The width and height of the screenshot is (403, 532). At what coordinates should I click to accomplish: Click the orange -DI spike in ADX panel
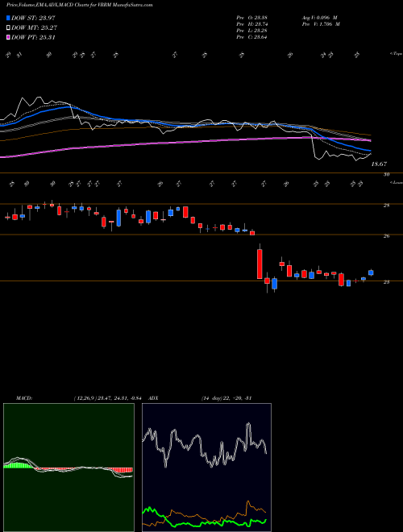click(248, 501)
